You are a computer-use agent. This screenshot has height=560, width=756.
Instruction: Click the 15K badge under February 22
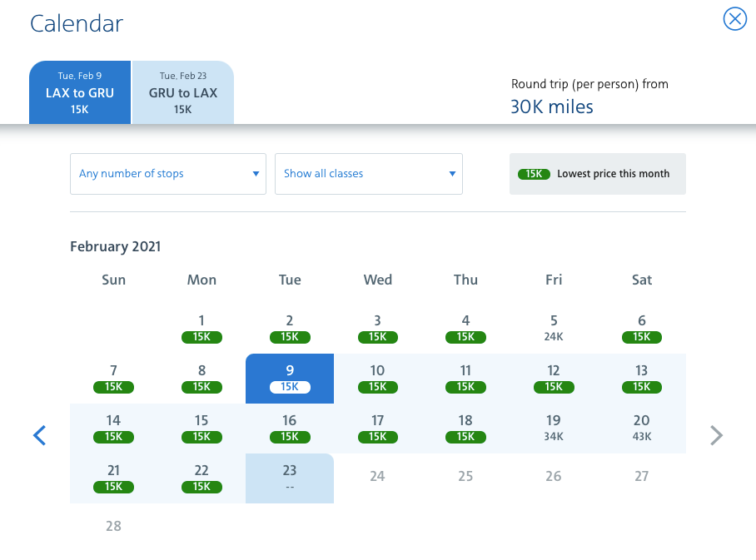(x=201, y=487)
